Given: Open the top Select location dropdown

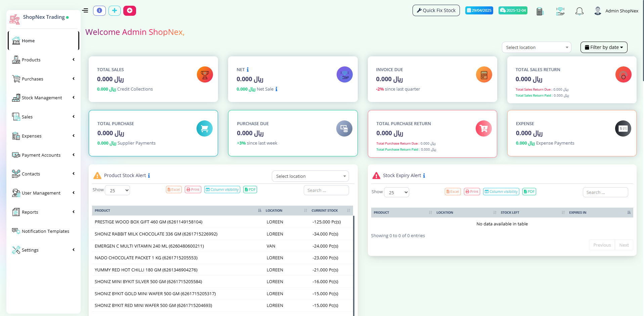Looking at the screenshot, I should pos(536,47).
